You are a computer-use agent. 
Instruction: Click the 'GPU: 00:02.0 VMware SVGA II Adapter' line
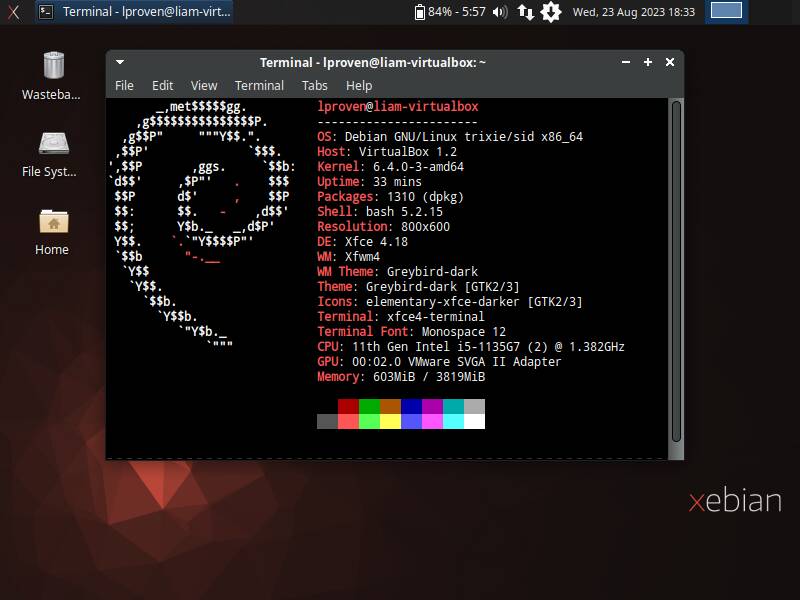pyautogui.click(x=439, y=361)
